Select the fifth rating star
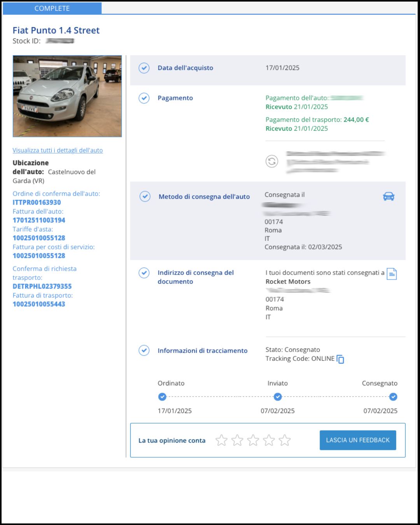The width and height of the screenshot is (420, 525). pyautogui.click(x=285, y=440)
